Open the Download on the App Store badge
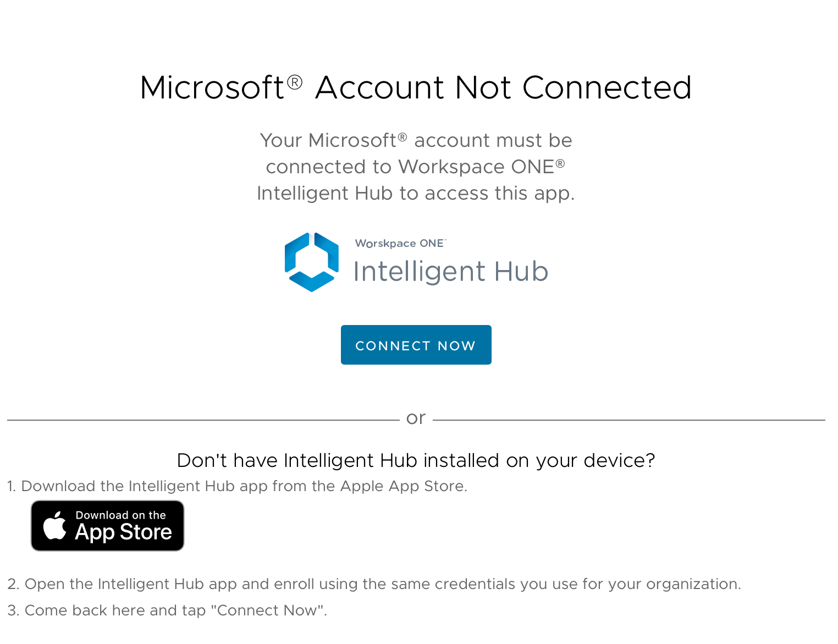838x644 pixels. (x=107, y=526)
